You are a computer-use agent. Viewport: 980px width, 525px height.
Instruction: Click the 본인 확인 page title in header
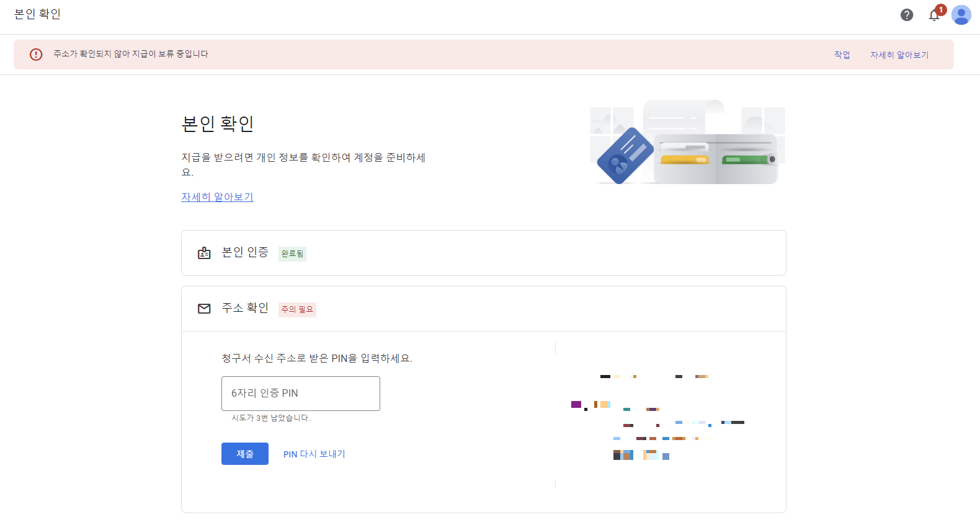pyautogui.click(x=37, y=14)
